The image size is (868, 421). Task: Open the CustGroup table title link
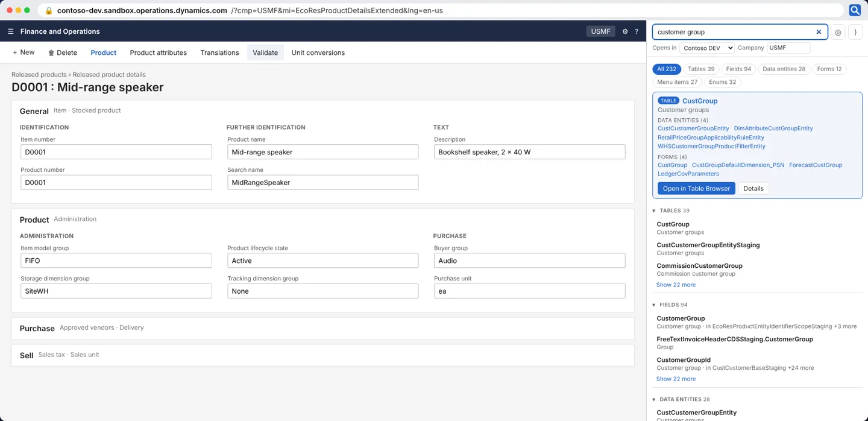[700, 101]
